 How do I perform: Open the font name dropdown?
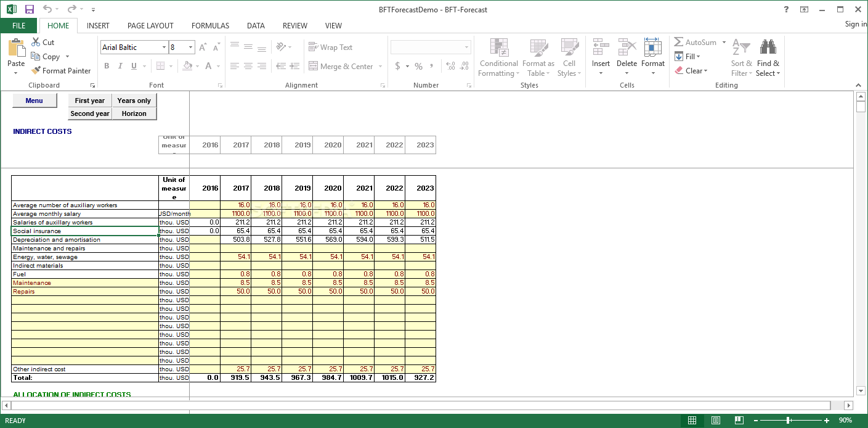[164, 47]
